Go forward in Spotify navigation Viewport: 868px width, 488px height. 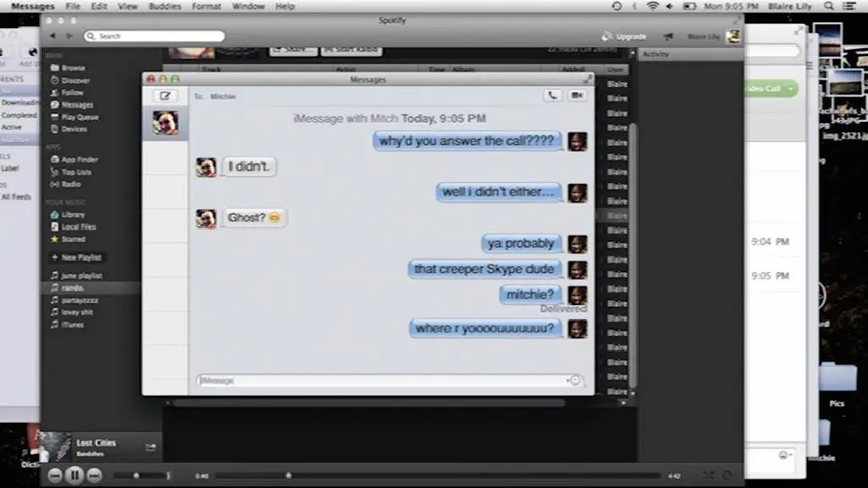pyautogui.click(x=70, y=36)
